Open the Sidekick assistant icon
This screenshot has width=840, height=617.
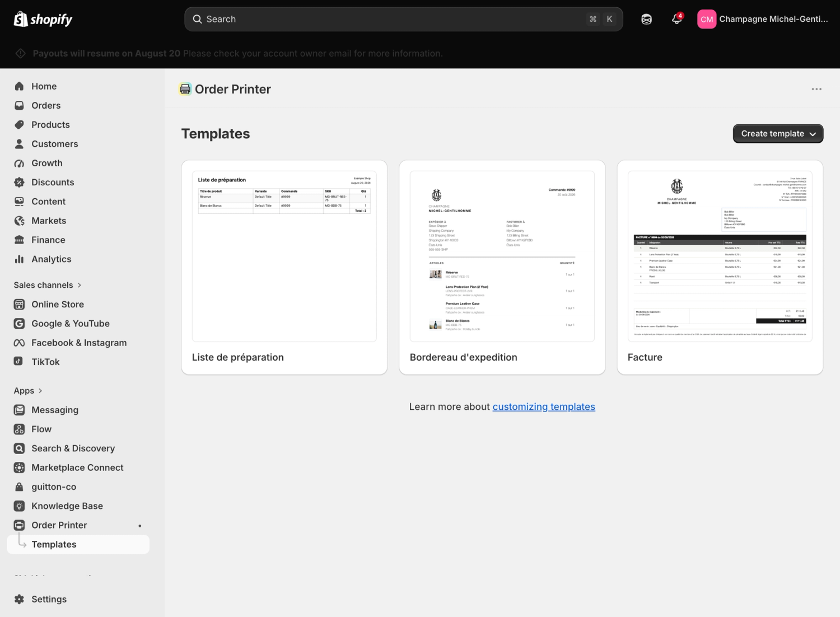coord(646,19)
